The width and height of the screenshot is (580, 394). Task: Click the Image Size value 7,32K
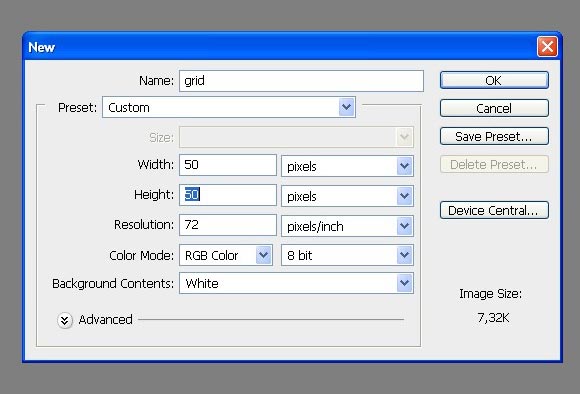493,318
